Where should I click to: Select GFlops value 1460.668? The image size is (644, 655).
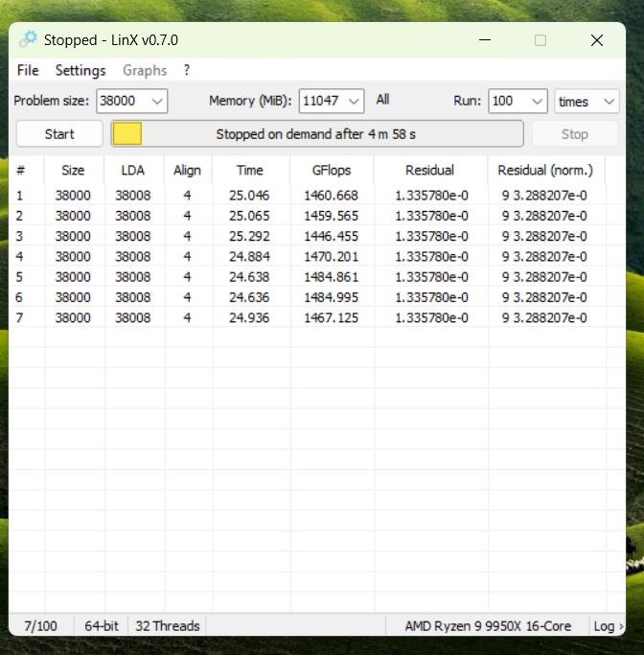tap(331, 196)
